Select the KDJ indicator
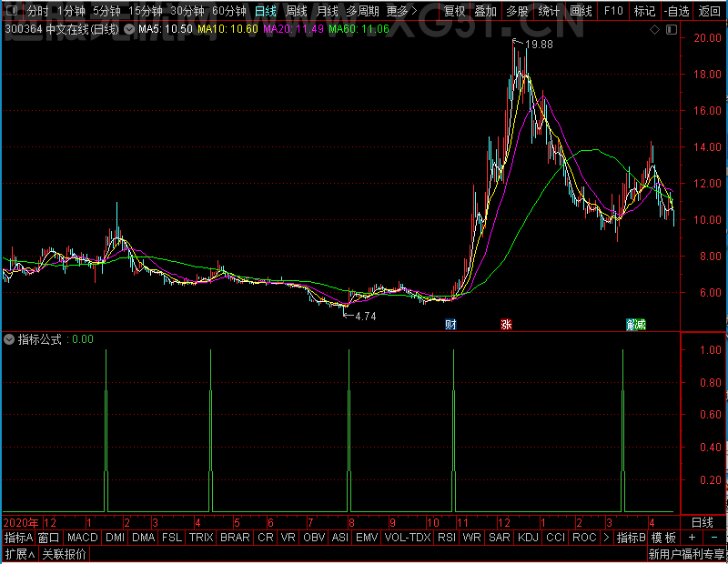The image size is (728, 564). pyautogui.click(x=528, y=538)
